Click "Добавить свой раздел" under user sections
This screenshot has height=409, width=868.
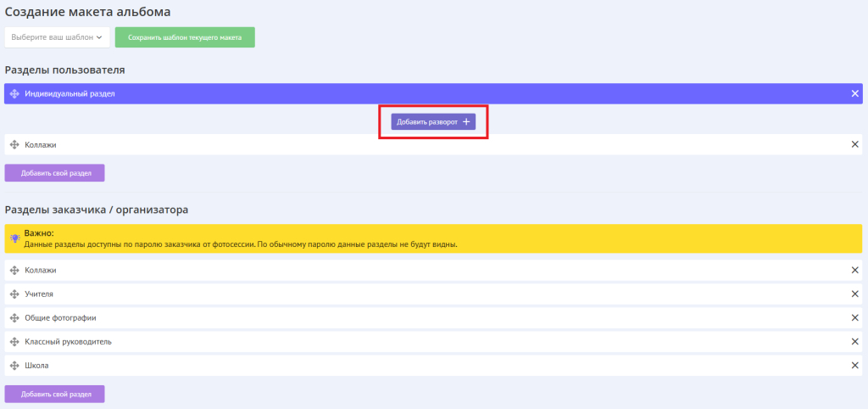click(x=54, y=173)
